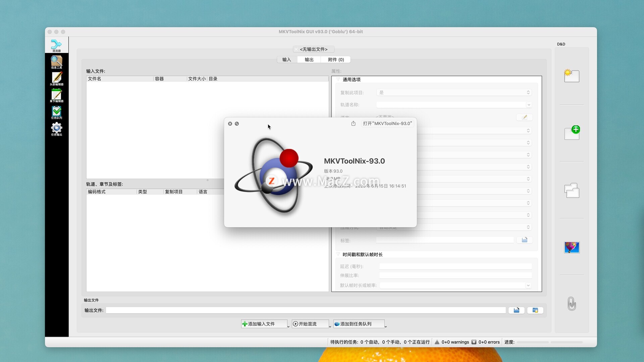Sort by 文件名 column header
The width and height of the screenshot is (644, 362).
pos(120,79)
